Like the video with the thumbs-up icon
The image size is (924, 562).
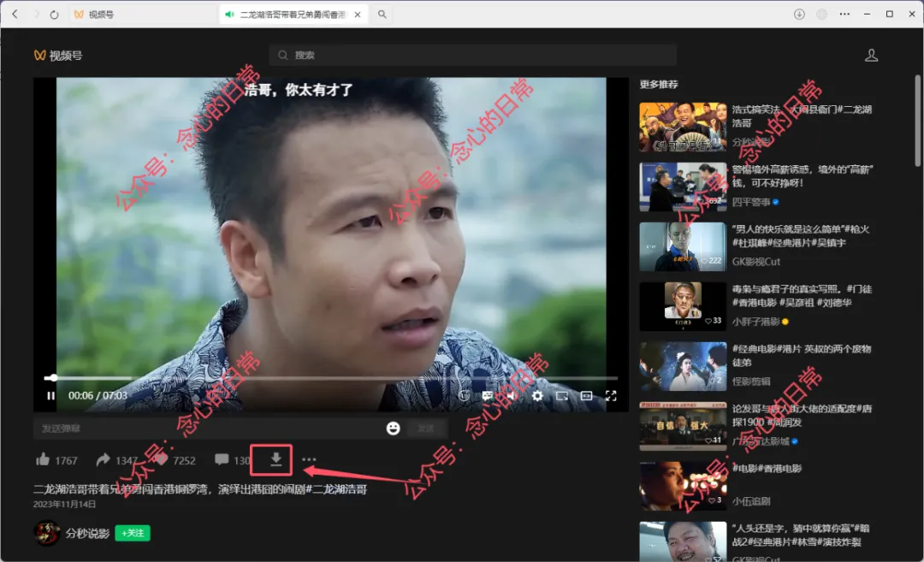coord(42,459)
